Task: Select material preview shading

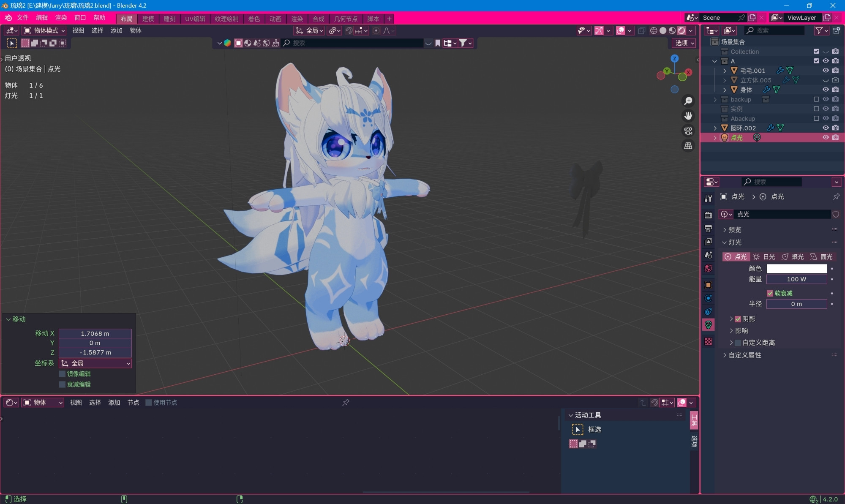Action: [672, 30]
